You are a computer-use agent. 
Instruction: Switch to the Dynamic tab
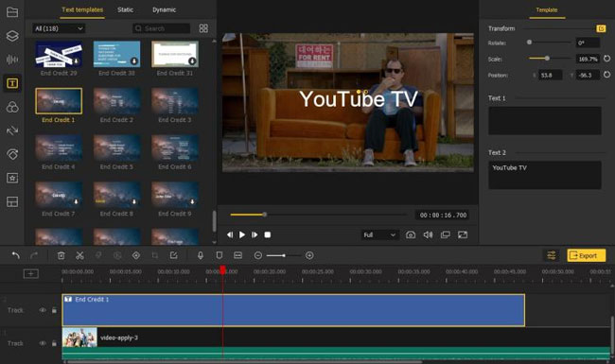point(164,9)
